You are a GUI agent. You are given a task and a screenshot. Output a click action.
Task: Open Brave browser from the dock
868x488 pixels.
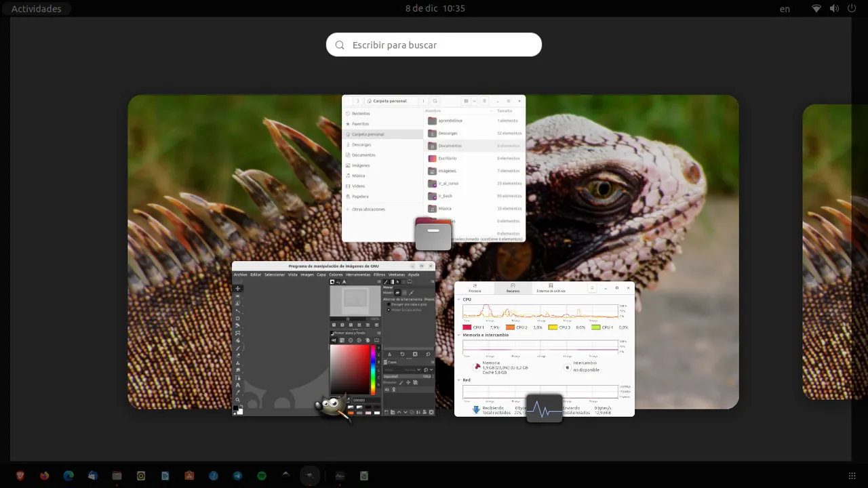point(20,476)
